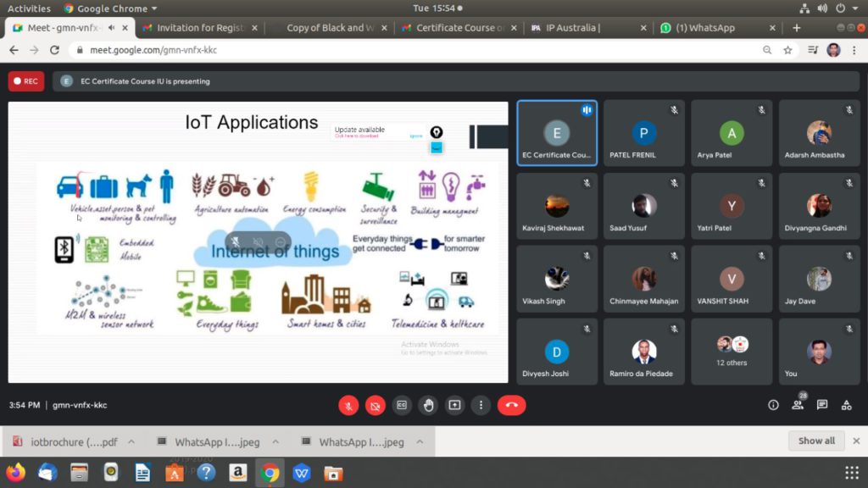This screenshot has width=868, height=488.
Task: Open the meeting details info icon
Action: click(773, 405)
